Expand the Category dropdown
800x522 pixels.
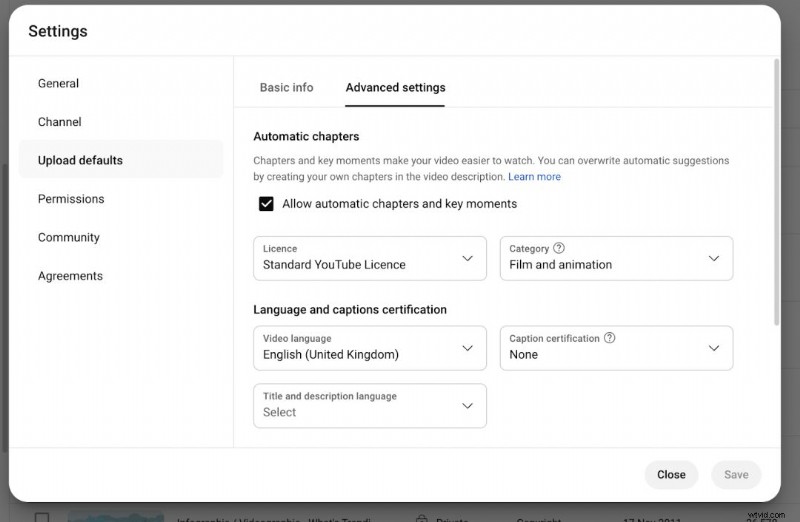(x=616, y=258)
